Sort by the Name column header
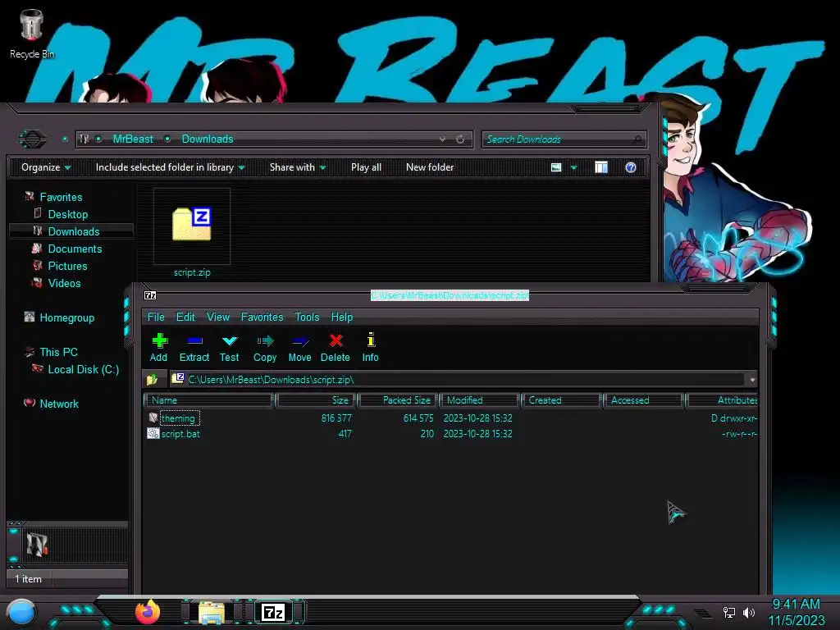This screenshot has width=840, height=630. coord(209,400)
